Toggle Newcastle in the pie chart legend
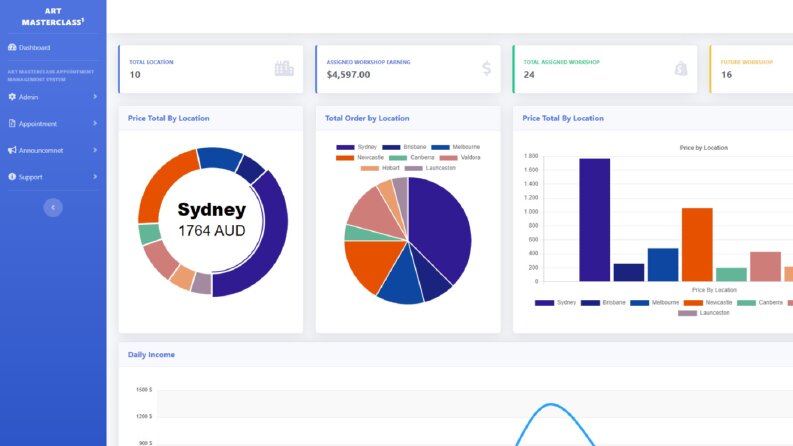 pyautogui.click(x=360, y=158)
